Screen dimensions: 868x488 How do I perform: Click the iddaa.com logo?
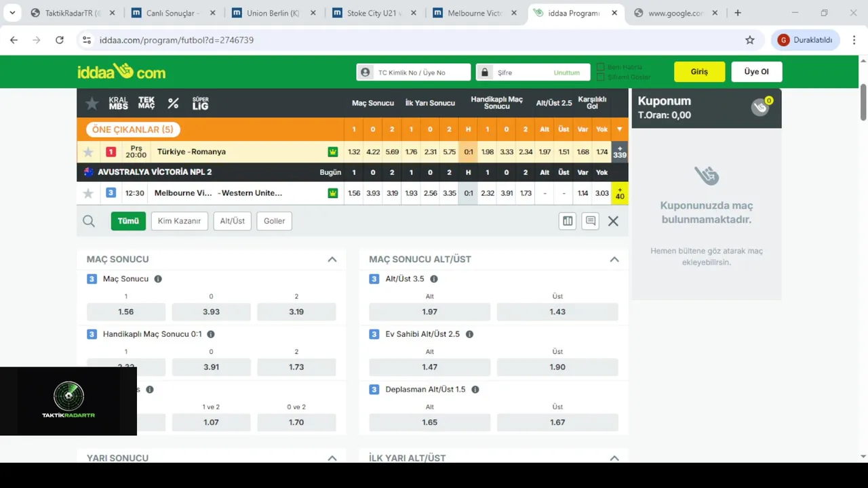pos(121,71)
